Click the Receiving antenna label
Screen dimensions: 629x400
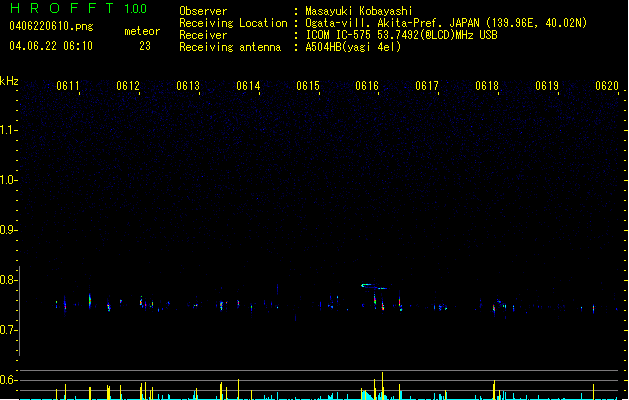(x=230, y=47)
